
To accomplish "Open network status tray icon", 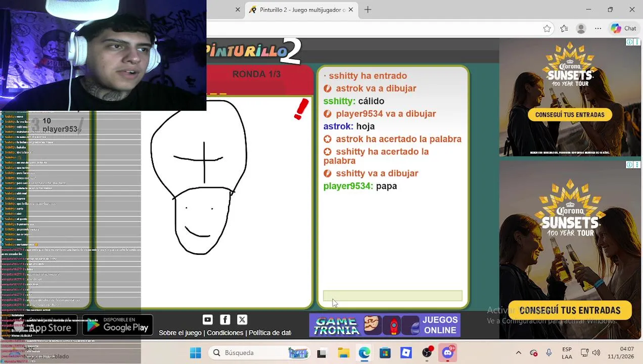I will (x=585, y=353).
